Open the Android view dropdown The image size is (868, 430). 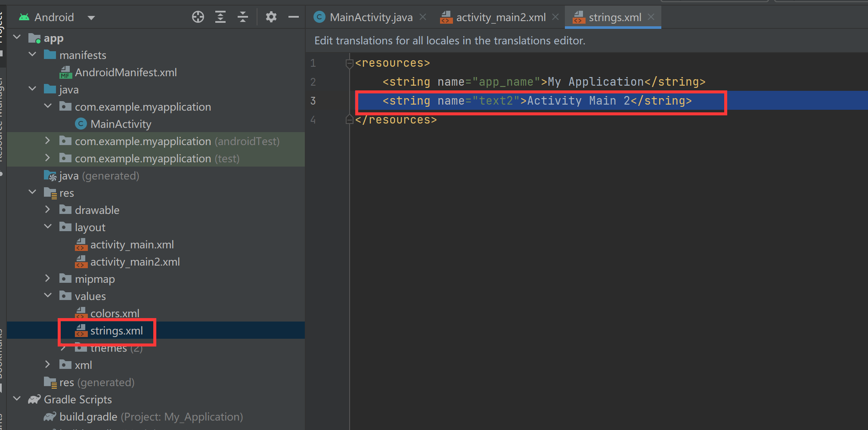click(91, 18)
